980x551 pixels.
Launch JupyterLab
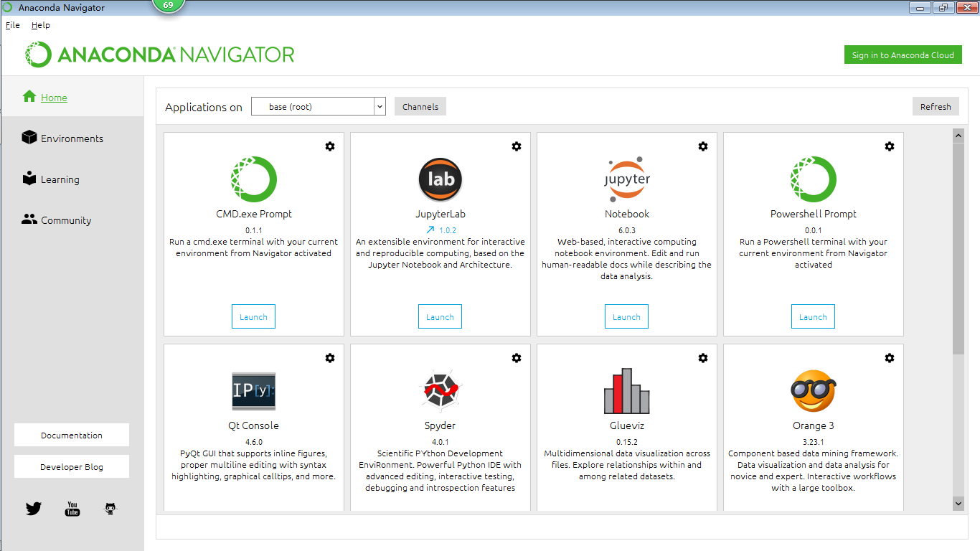tap(440, 316)
